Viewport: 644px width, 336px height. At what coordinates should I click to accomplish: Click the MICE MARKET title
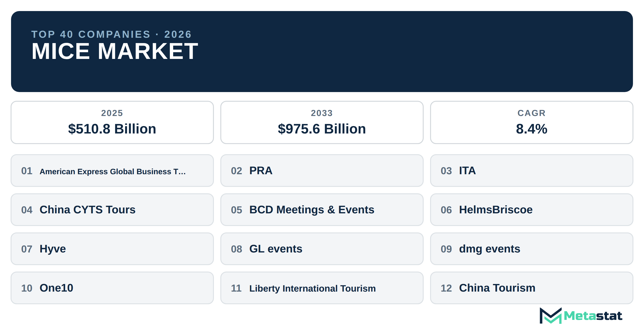pos(115,51)
